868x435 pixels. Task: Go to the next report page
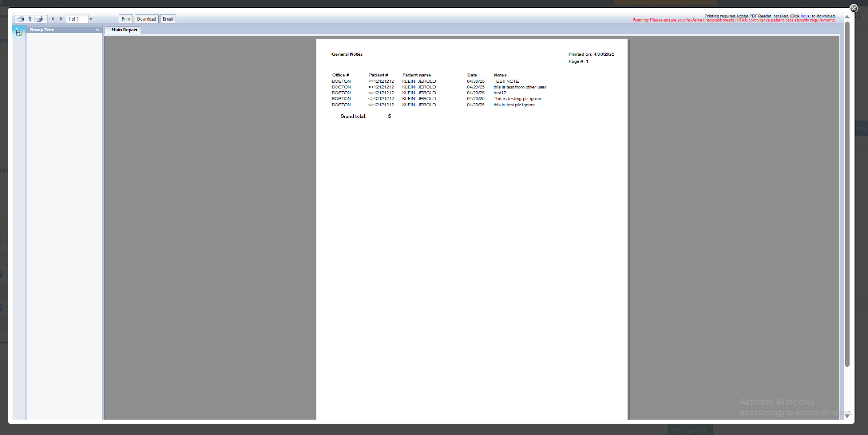click(61, 19)
